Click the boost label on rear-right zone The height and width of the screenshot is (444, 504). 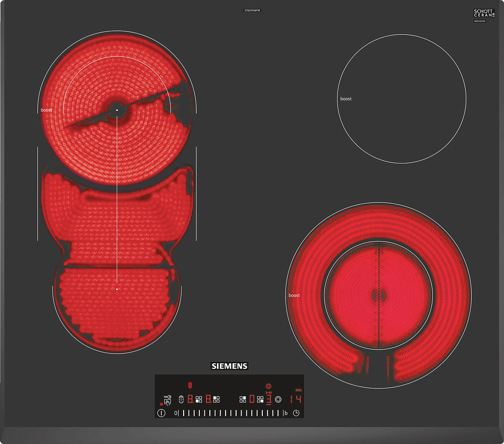pos(346,99)
